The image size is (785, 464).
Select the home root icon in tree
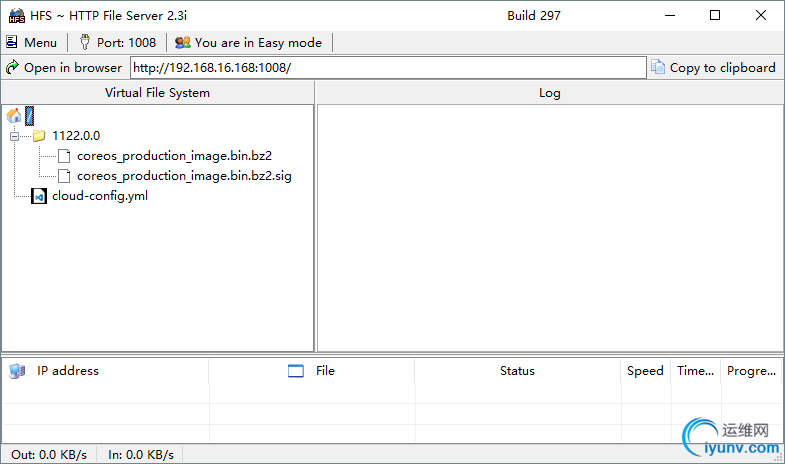pos(14,116)
